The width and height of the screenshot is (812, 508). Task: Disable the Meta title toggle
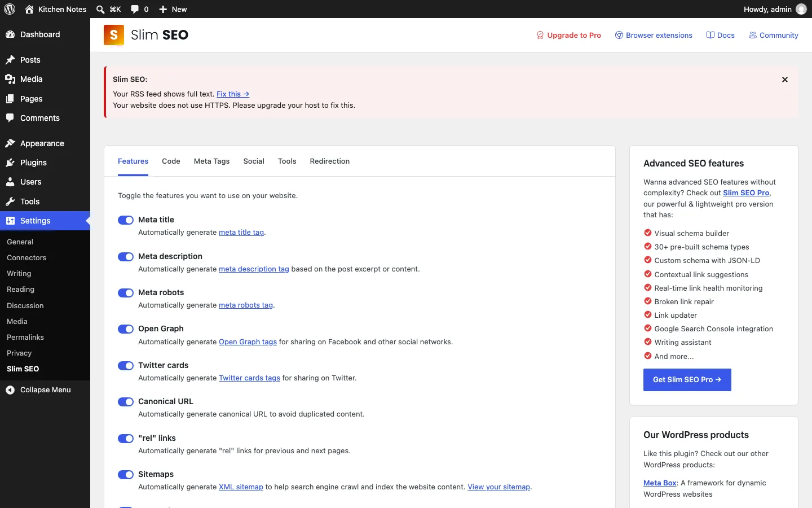click(126, 220)
